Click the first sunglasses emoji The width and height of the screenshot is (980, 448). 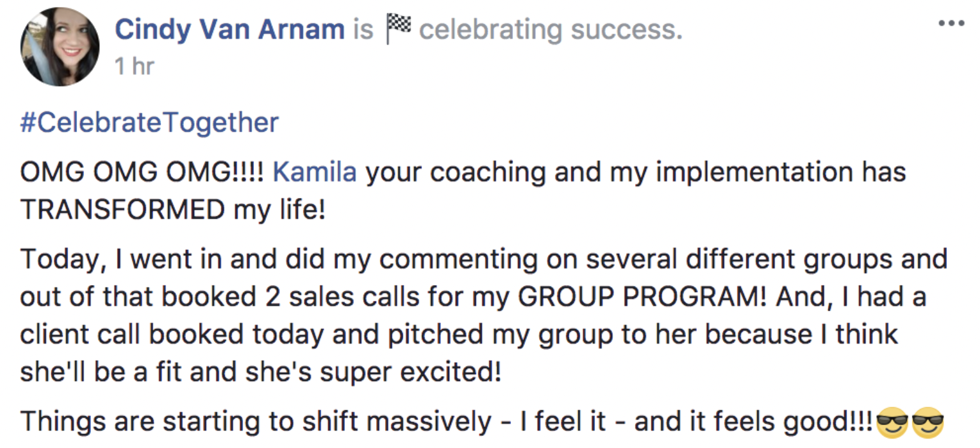(892, 422)
